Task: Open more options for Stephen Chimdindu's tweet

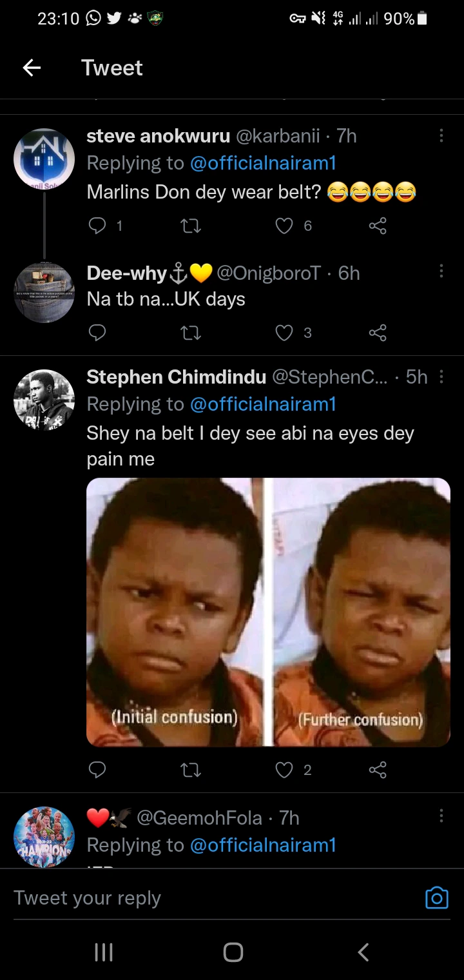Action: point(441,377)
